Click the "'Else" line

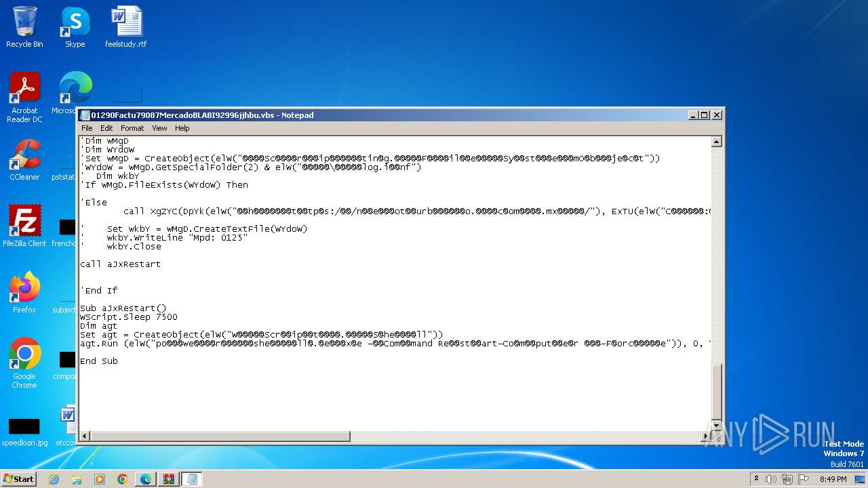click(94, 203)
